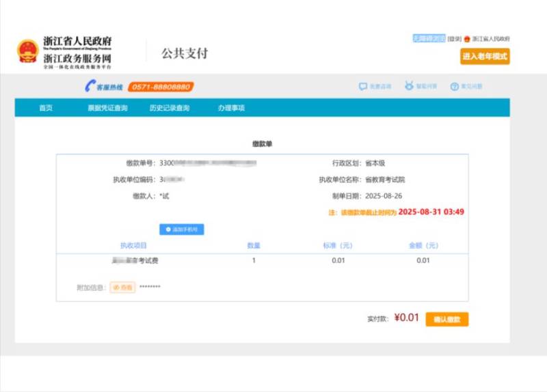Click the eye icon in 查看 button
The width and height of the screenshot is (547, 392).
pyautogui.click(x=116, y=288)
